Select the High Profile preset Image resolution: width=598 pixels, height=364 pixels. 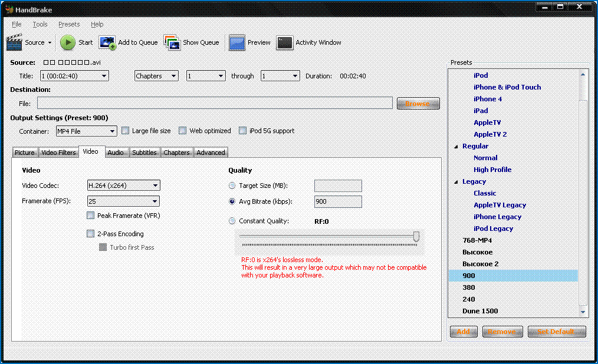click(x=492, y=170)
